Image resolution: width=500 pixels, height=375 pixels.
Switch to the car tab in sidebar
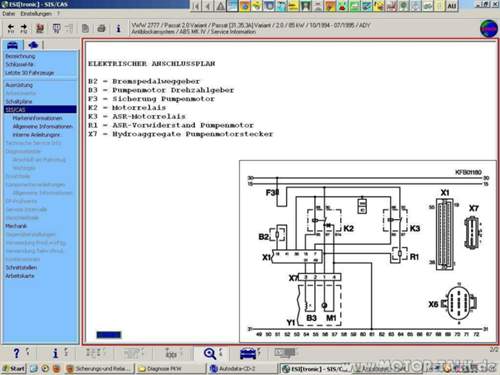pos(12,45)
